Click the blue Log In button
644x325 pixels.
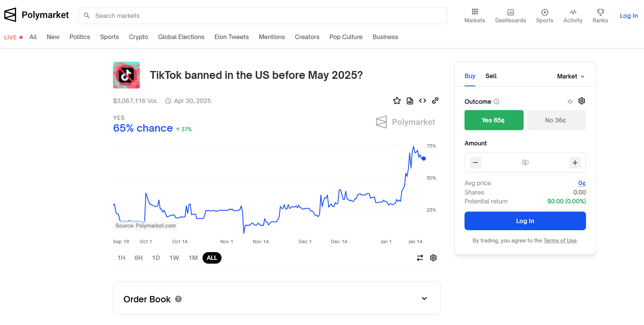(x=525, y=221)
